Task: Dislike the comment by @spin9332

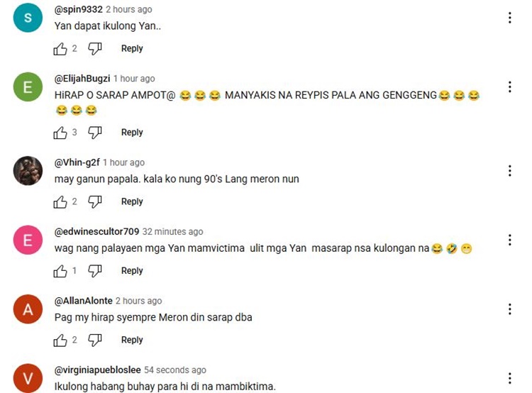Action: [95, 49]
